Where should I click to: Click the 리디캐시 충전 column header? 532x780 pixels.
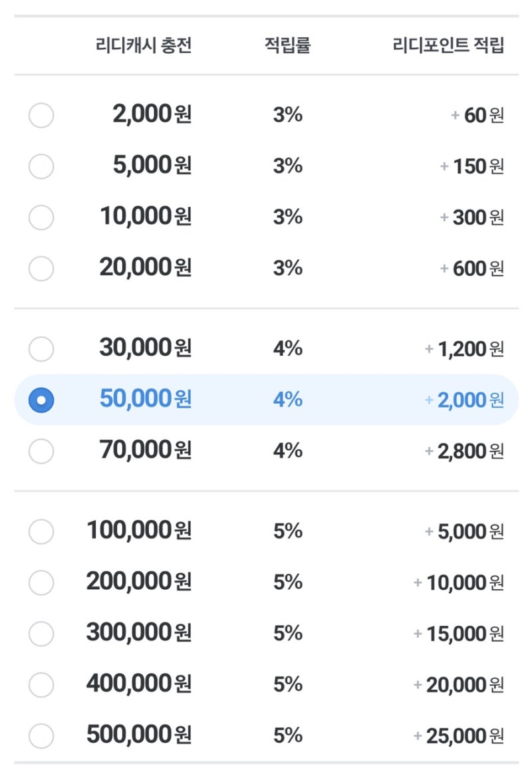pyautogui.click(x=144, y=46)
